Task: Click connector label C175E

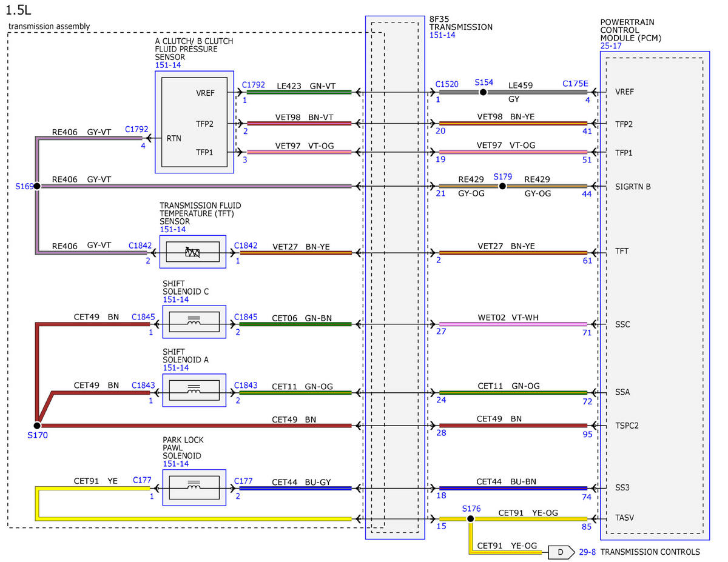Action: (576, 84)
